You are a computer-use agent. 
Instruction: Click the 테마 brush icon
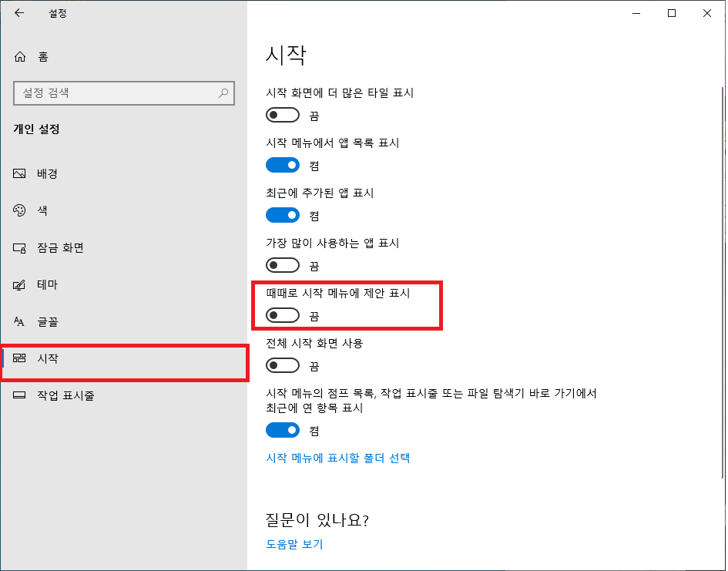pos(19,284)
